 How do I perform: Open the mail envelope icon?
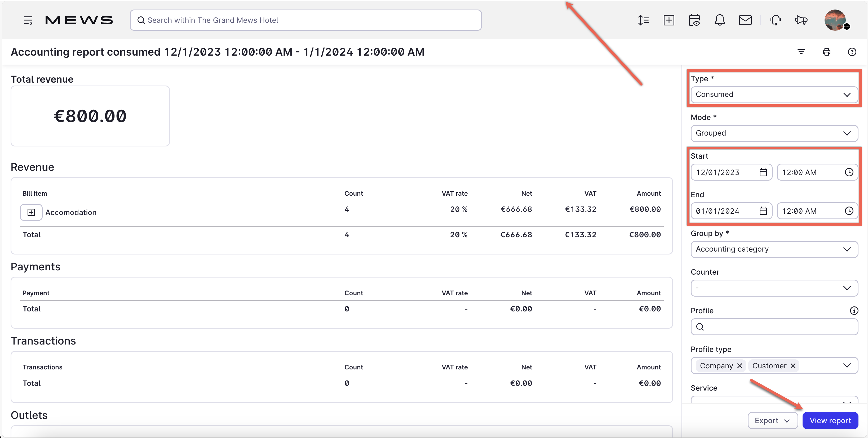click(x=745, y=20)
